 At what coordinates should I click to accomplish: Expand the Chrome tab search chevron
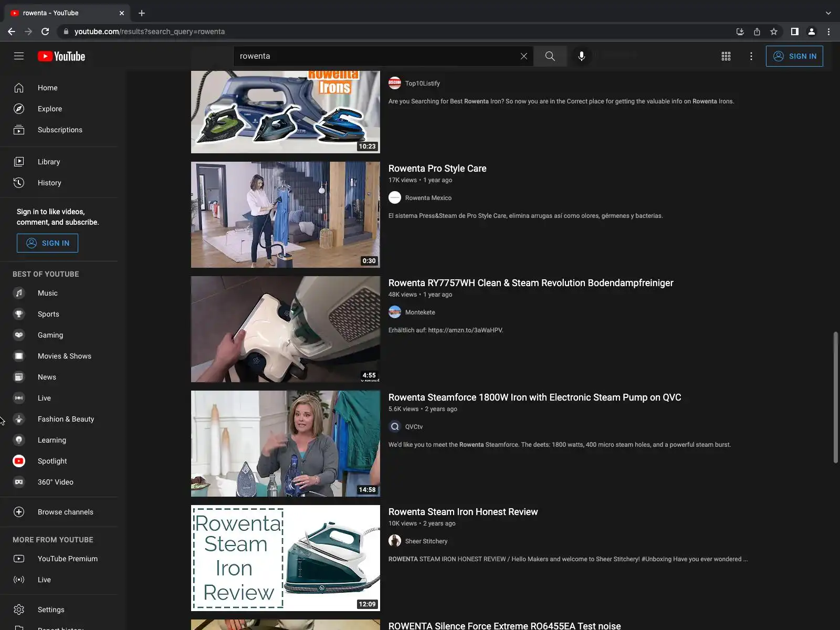(828, 13)
